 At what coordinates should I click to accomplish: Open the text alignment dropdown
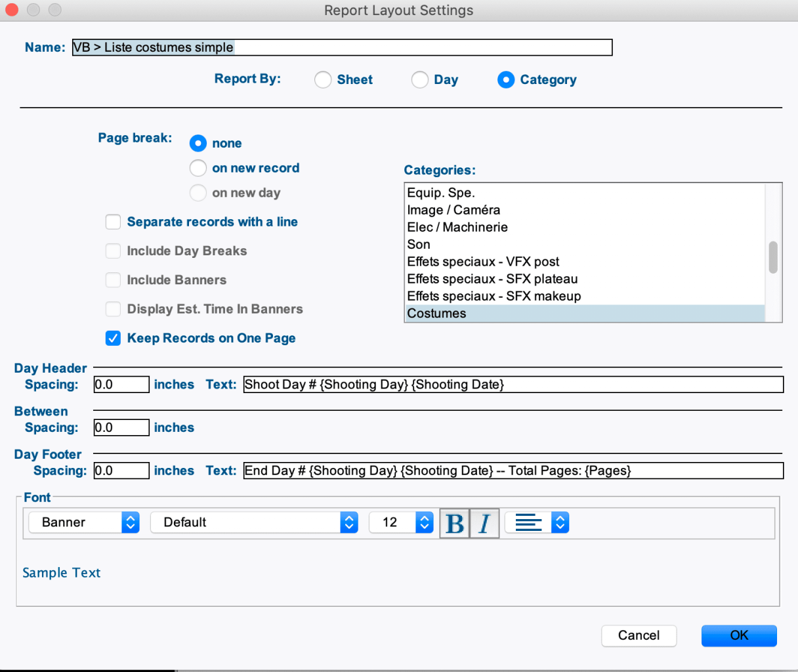(541, 523)
